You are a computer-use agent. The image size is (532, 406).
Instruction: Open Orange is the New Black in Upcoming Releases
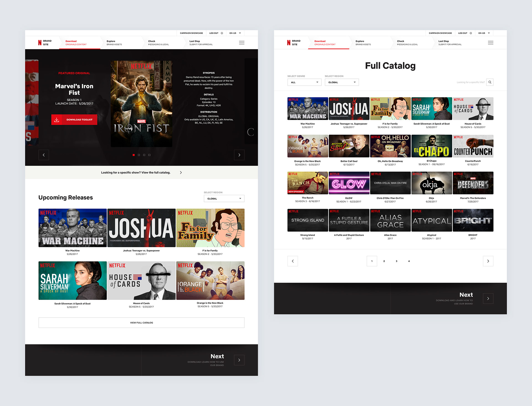pos(210,280)
